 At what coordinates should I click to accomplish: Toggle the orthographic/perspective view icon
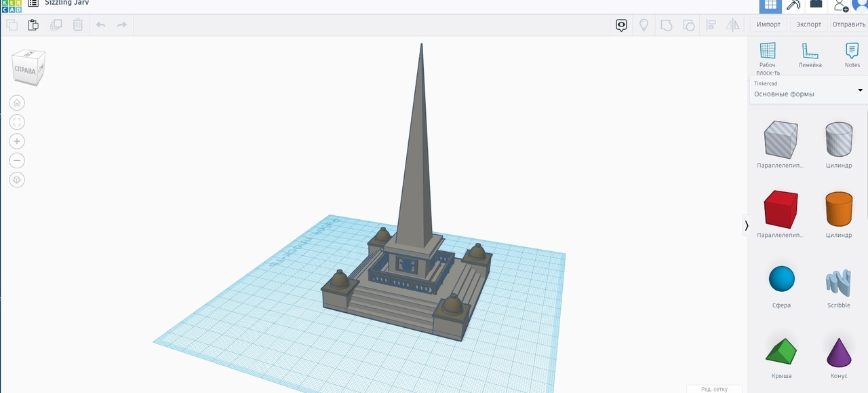(17, 180)
